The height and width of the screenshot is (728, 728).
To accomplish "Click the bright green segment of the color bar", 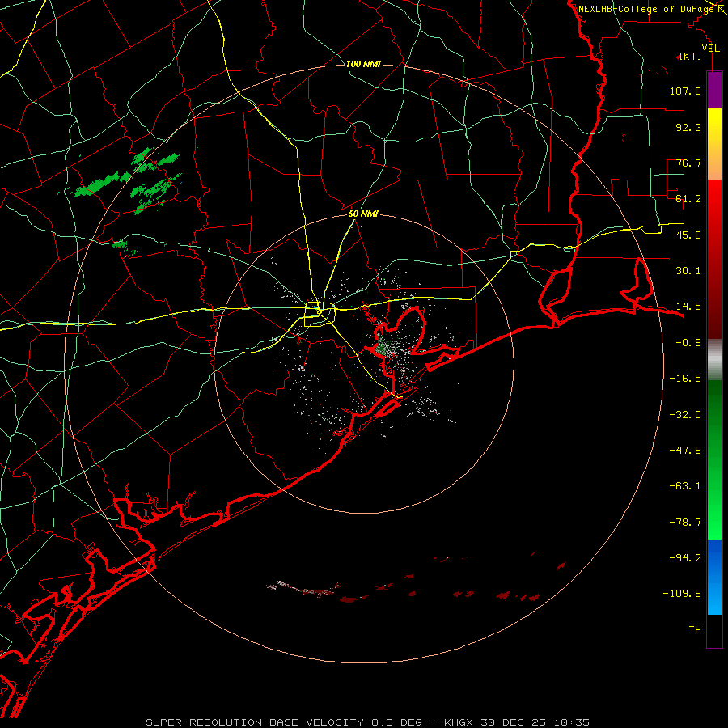I will 714,459.
